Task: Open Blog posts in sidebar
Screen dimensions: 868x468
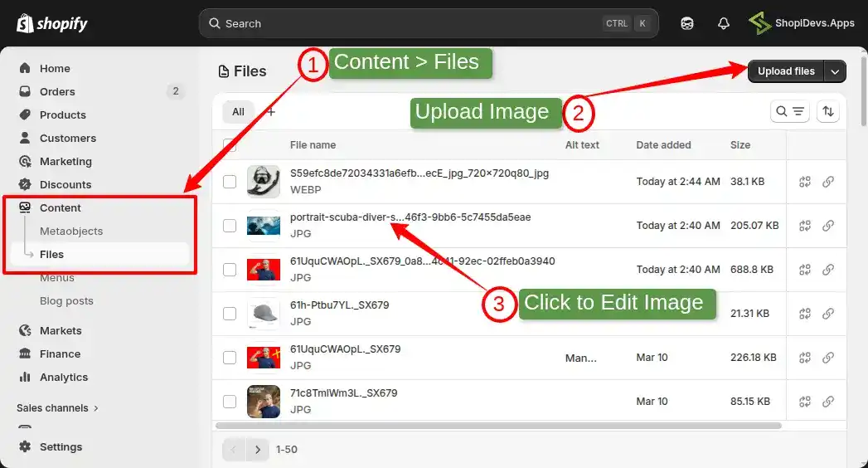Action: (66, 300)
